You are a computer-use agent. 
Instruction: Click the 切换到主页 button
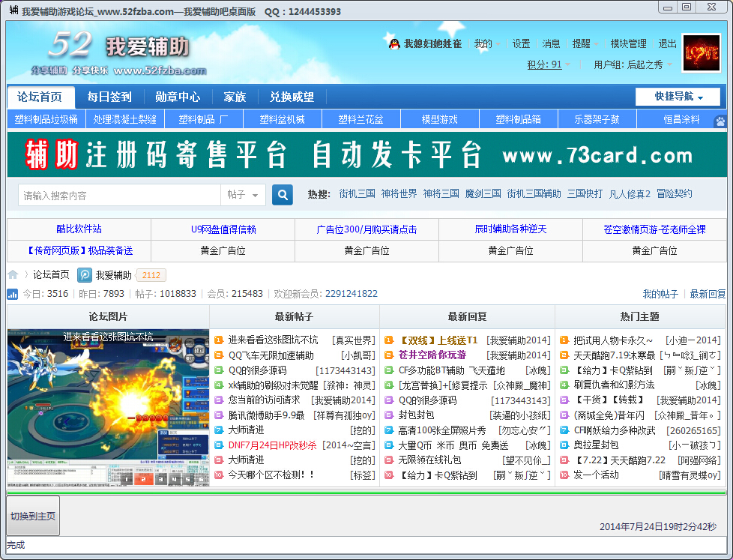[33, 516]
